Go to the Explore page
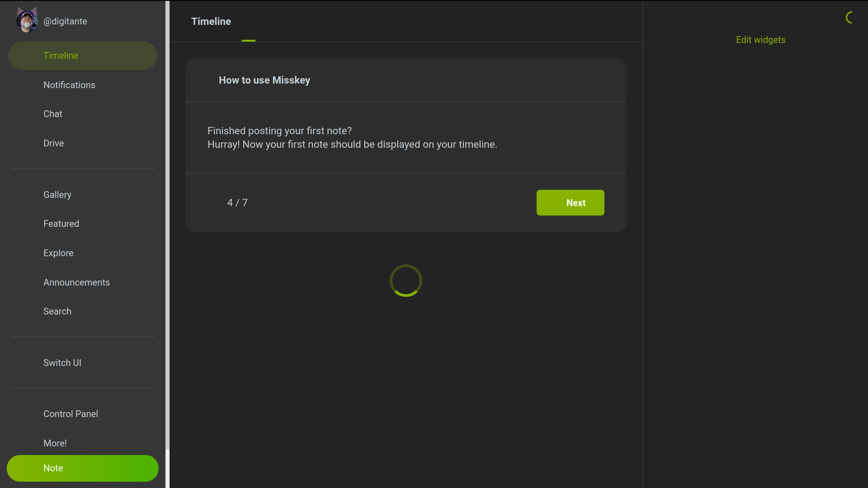Image resolution: width=868 pixels, height=488 pixels. (58, 253)
